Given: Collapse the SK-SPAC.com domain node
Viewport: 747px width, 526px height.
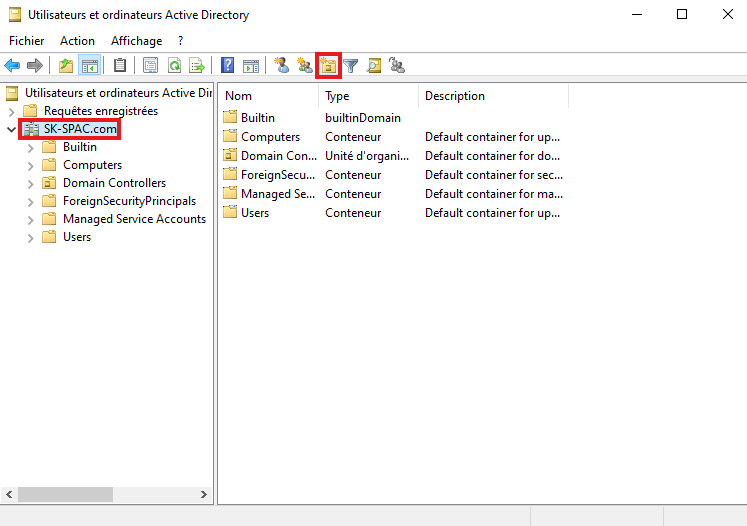Looking at the screenshot, I should [x=12, y=129].
